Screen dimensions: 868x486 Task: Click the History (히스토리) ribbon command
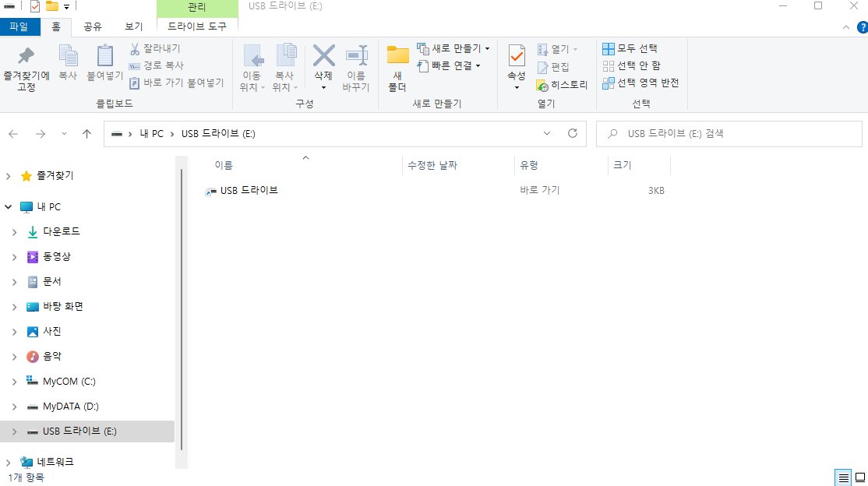coord(562,85)
